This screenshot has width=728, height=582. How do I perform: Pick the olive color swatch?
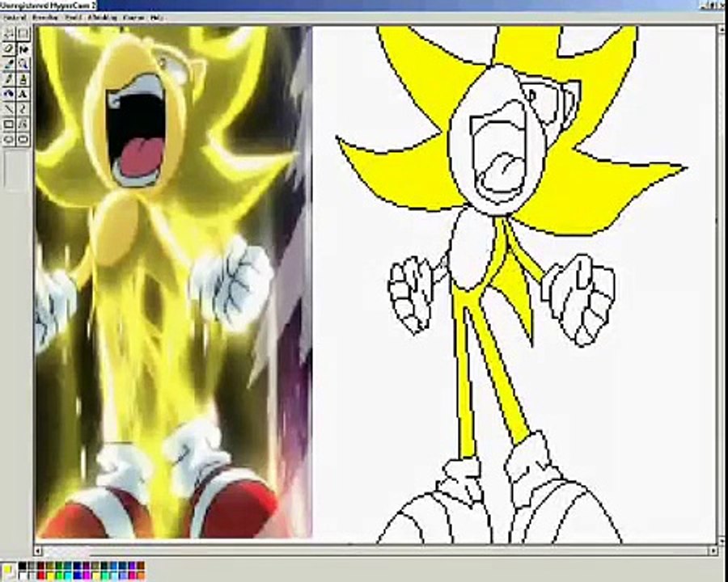[49, 565]
